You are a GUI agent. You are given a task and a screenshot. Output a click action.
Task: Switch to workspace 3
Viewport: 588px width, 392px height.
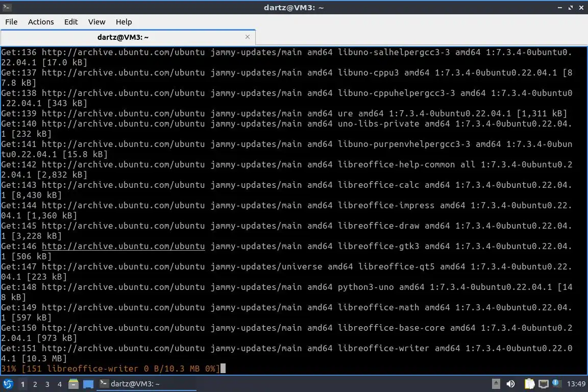[x=47, y=384]
